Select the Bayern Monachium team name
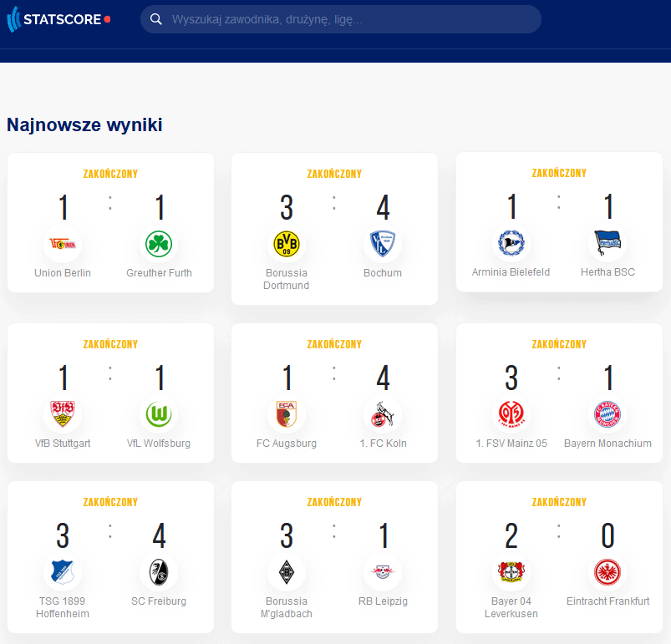The width and height of the screenshot is (671, 644). [607, 443]
